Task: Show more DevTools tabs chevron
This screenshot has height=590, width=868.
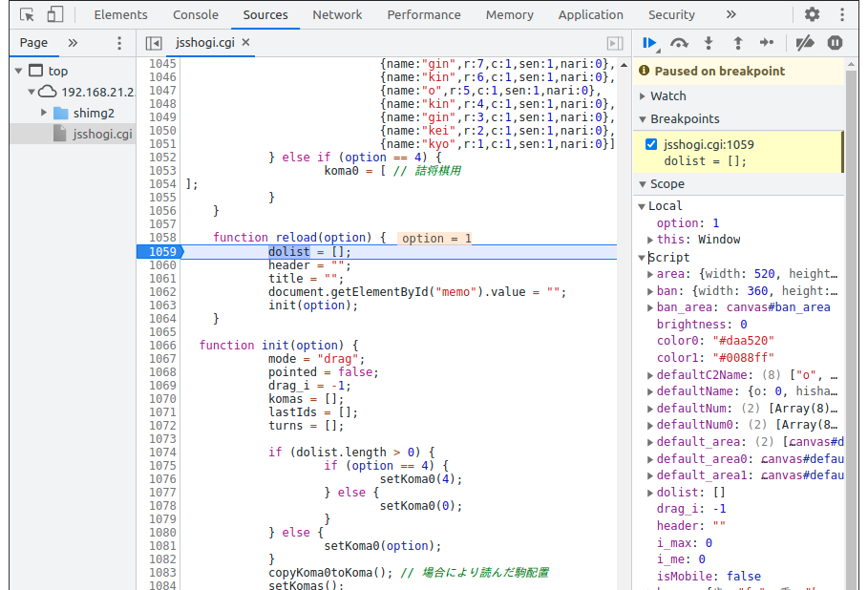Action: (x=730, y=14)
